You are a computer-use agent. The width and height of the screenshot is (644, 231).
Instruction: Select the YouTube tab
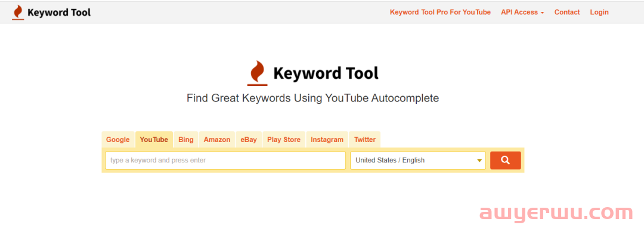pos(154,140)
